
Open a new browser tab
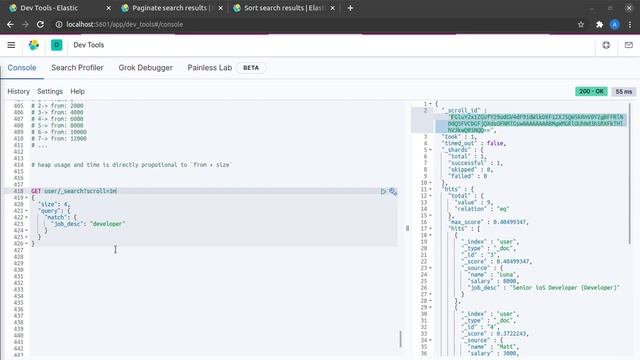[350, 8]
